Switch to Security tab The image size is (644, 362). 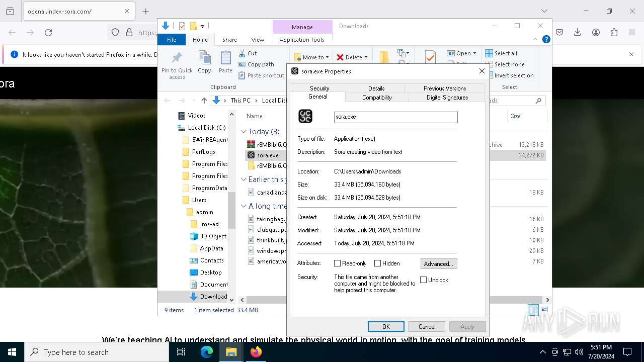[x=319, y=88]
